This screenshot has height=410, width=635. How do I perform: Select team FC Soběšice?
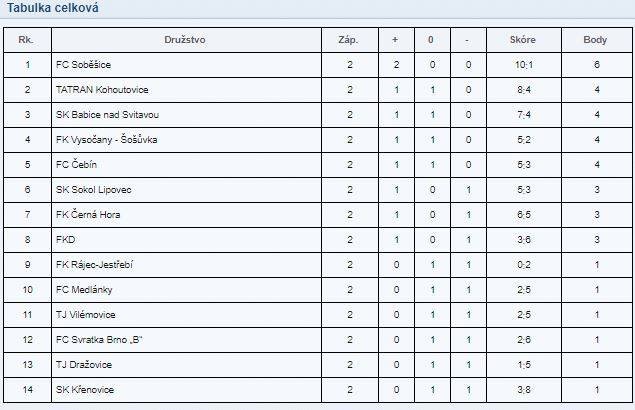coord(83,64)
